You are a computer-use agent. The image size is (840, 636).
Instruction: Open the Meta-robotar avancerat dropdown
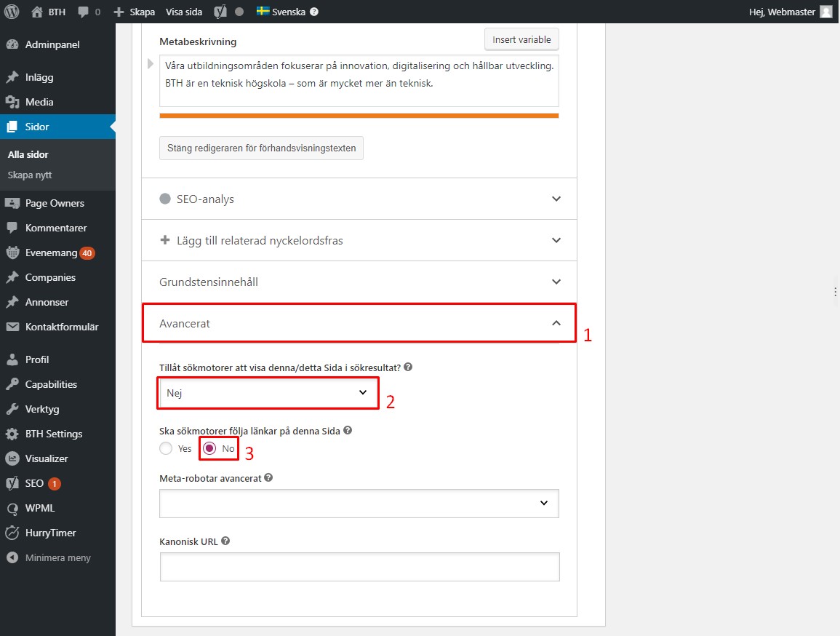[x=359, y=503]
